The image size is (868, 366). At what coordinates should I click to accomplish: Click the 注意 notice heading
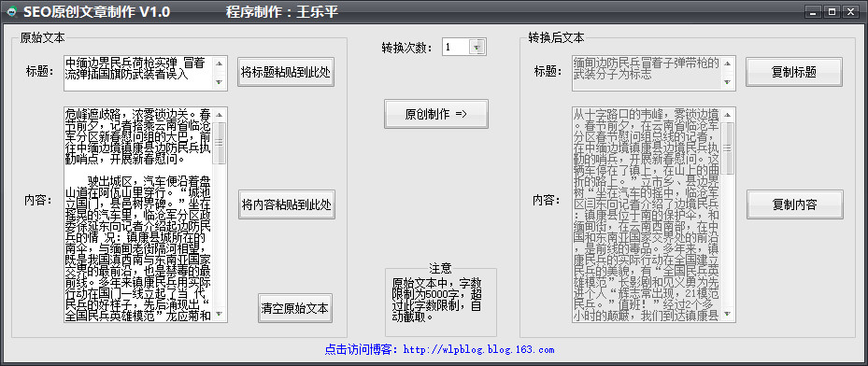(x=440, y=268)
